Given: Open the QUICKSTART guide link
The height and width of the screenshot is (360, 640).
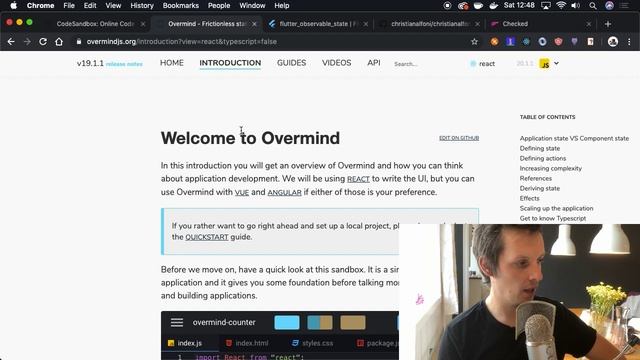Looking at the screenshot, I should click(207, 237).
